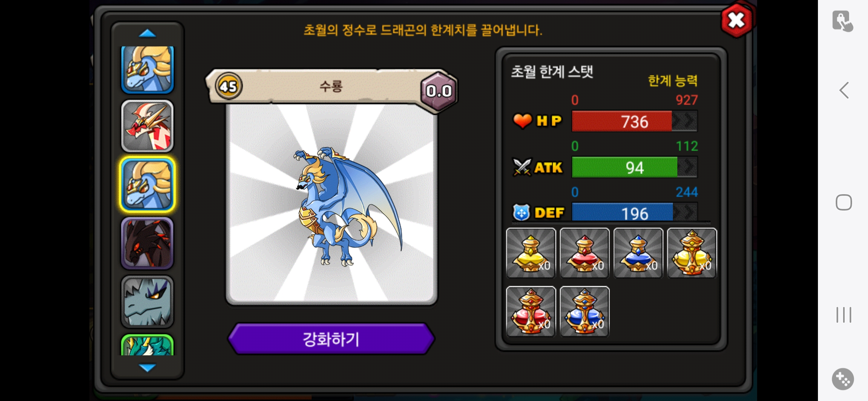Choose the black dragon portrait
868x401 pixels.
(147, 243)
